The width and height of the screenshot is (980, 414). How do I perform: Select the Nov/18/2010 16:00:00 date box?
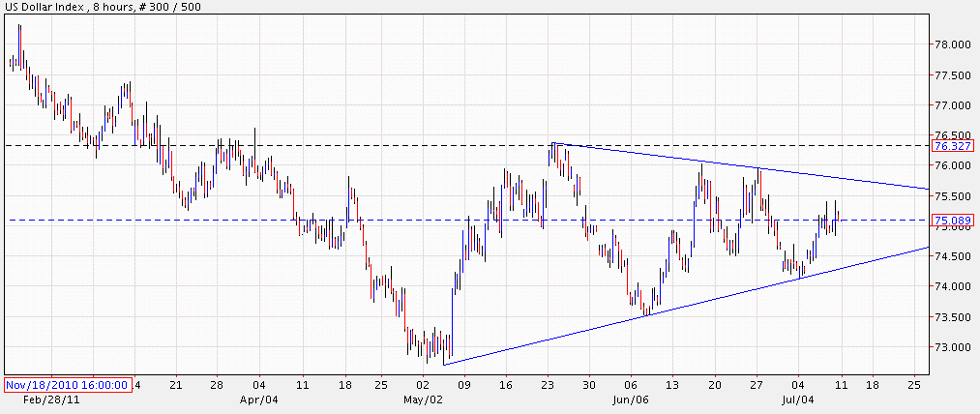[x=67, y=384]
